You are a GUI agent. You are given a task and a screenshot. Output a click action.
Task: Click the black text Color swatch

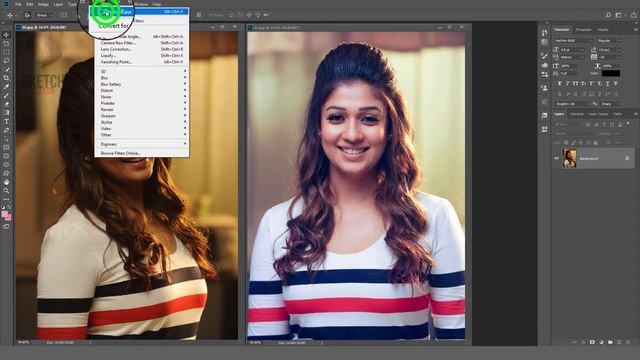611,73
